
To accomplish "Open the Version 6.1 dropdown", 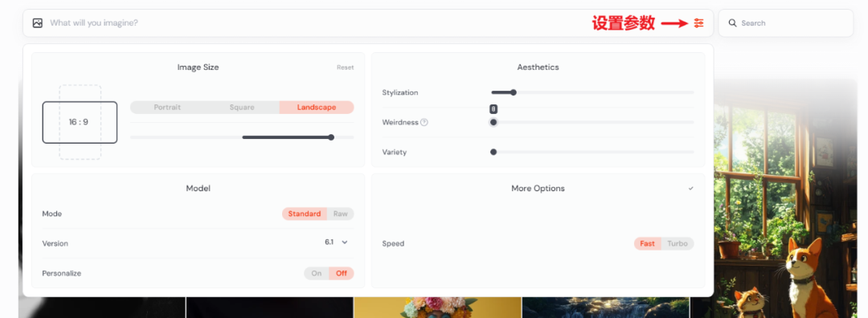I will (336, 243).
